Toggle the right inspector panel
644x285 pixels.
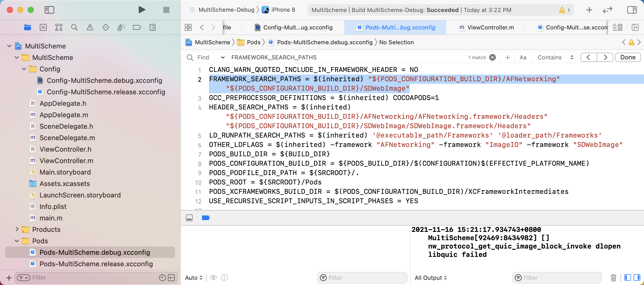click(x=632, y=10)
